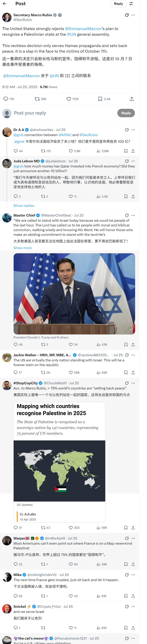Viewport: 147px width, 644px height.
Task: Click the Reply button at top header
Action: point(118,4)
